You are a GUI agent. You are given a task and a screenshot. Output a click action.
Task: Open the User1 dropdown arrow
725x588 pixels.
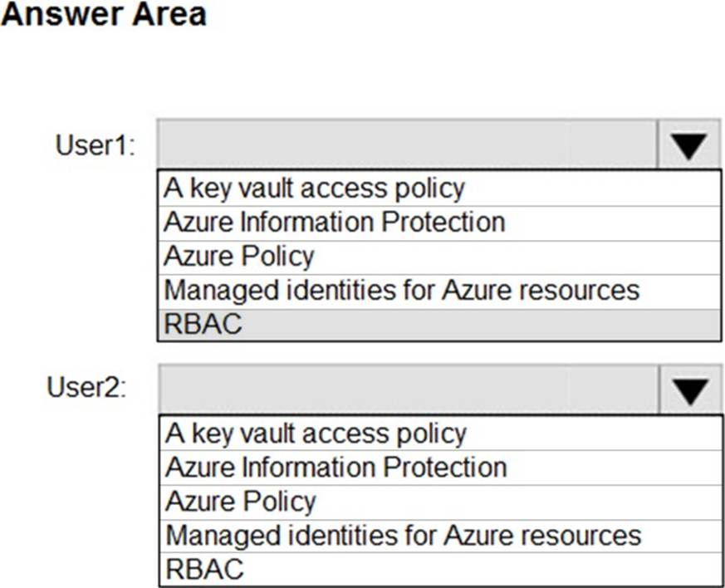click(689, 146)
